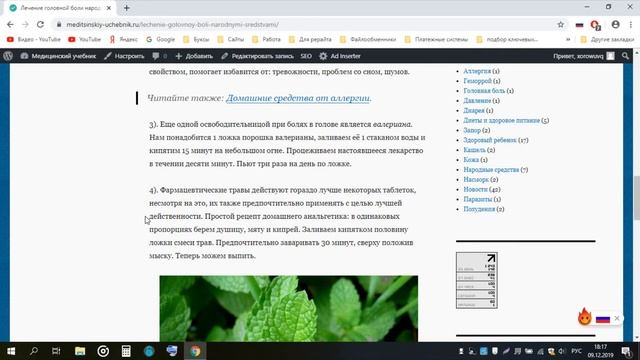Open the Кашель category
The width and height of the screenshot is (640, 360).
pyautogui.click(x=474, y=150)
